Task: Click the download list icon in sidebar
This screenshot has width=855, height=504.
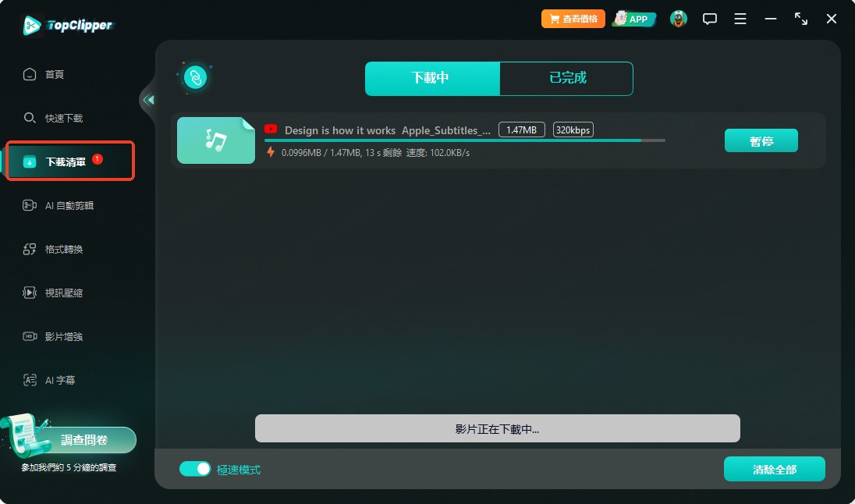Action: tap(30, 161)
